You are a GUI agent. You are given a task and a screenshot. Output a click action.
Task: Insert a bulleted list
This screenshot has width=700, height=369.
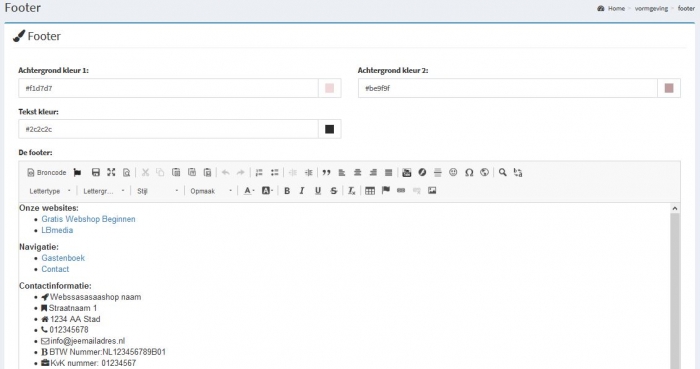[275, 172]
